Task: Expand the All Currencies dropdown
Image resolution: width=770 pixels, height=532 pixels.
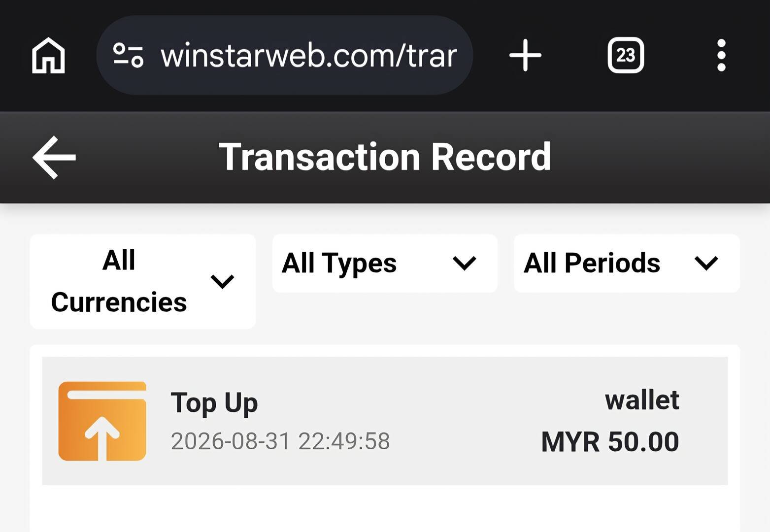Action: (143, 281)
